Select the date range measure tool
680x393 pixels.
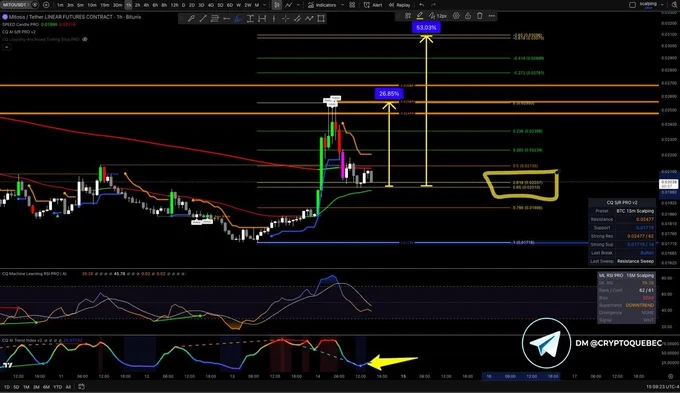[262, 19]
